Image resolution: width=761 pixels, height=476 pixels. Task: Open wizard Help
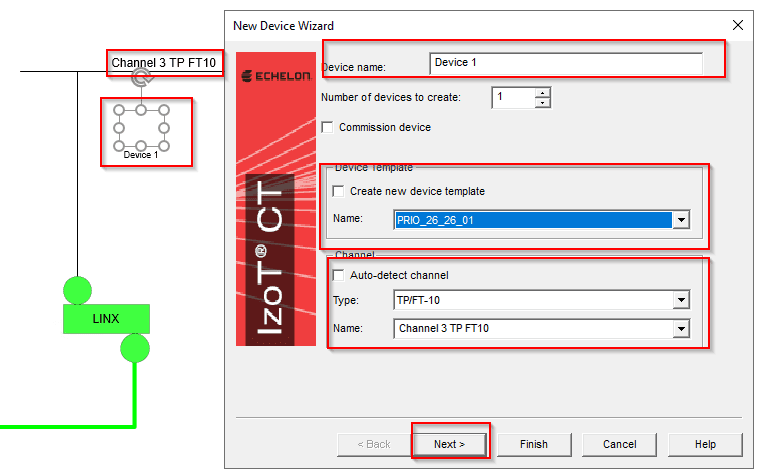(704, 444)
